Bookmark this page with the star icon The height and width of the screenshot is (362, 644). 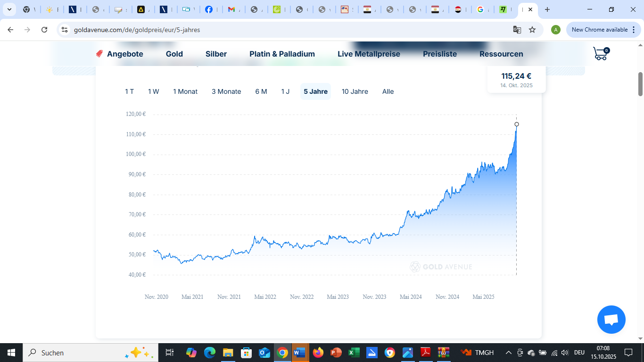[532, 30]
